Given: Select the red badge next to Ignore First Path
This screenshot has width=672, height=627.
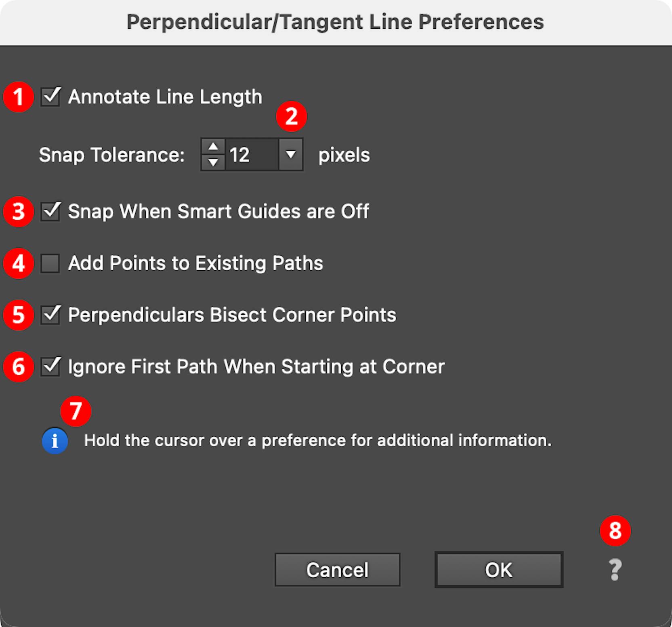Looking at the screenshot, I should click(x=18, y=367).
